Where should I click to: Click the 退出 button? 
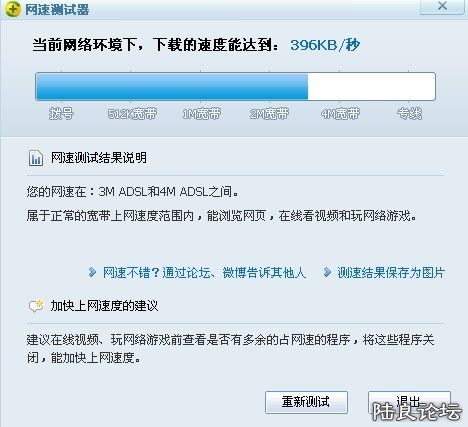click(x=409, y=402)
